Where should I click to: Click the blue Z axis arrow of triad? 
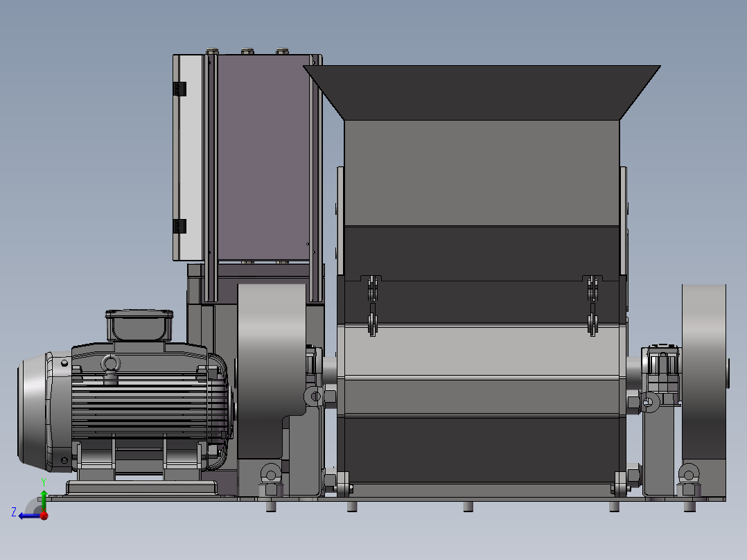coord(28,516)
